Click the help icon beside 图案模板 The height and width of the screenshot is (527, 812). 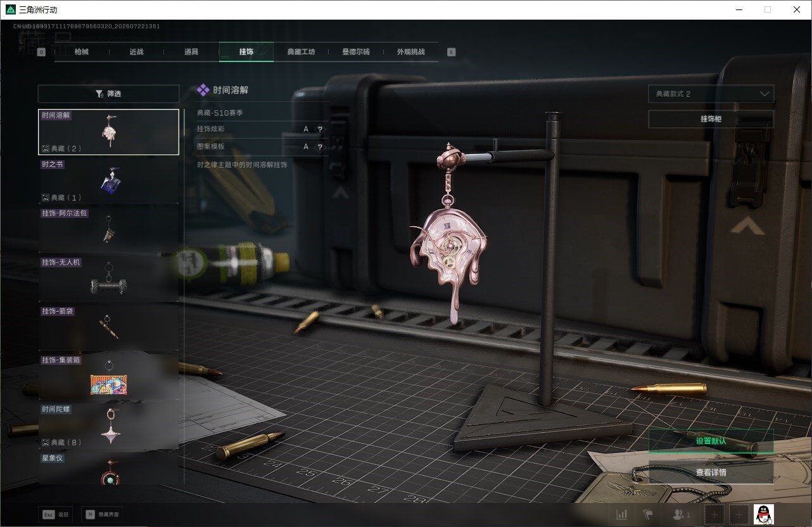pos(320,146)
